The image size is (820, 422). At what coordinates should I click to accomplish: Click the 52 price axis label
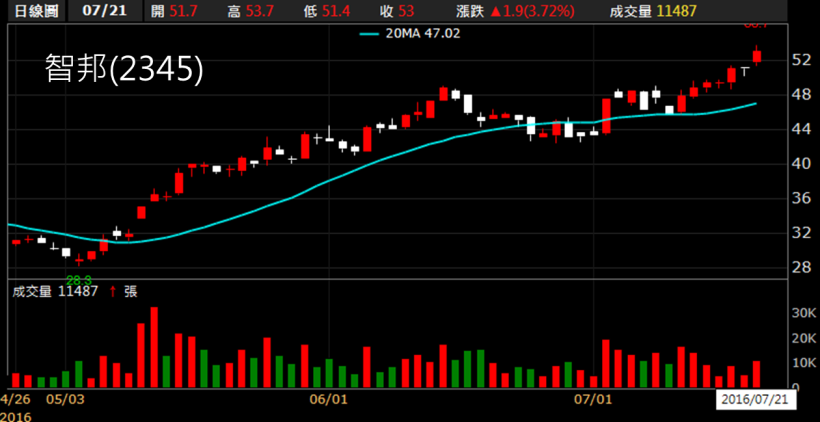802,61
